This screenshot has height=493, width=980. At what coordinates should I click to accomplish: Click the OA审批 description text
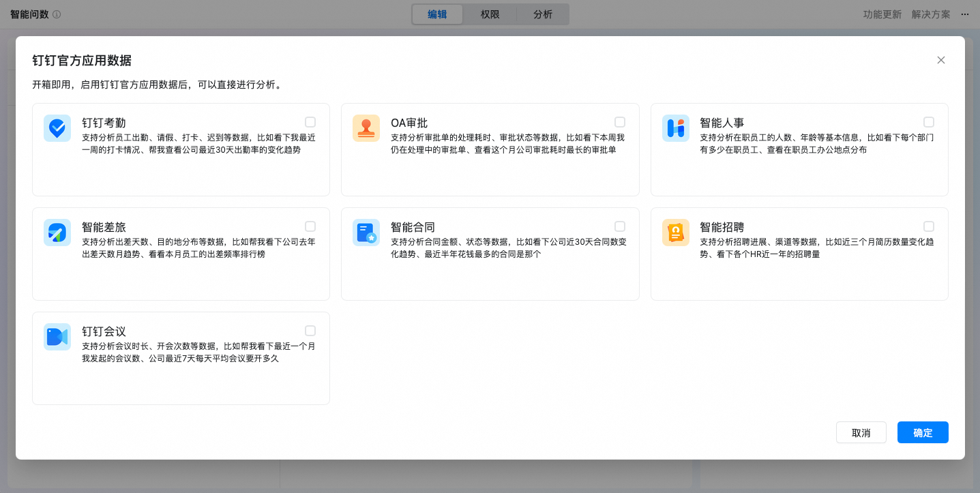(x=508, y=144)
